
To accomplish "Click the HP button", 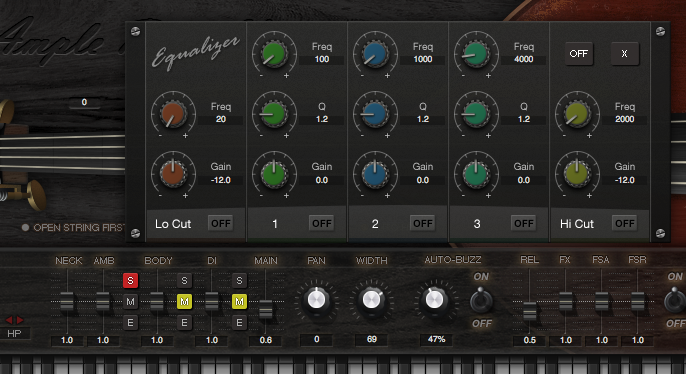I will coord(14,333).
